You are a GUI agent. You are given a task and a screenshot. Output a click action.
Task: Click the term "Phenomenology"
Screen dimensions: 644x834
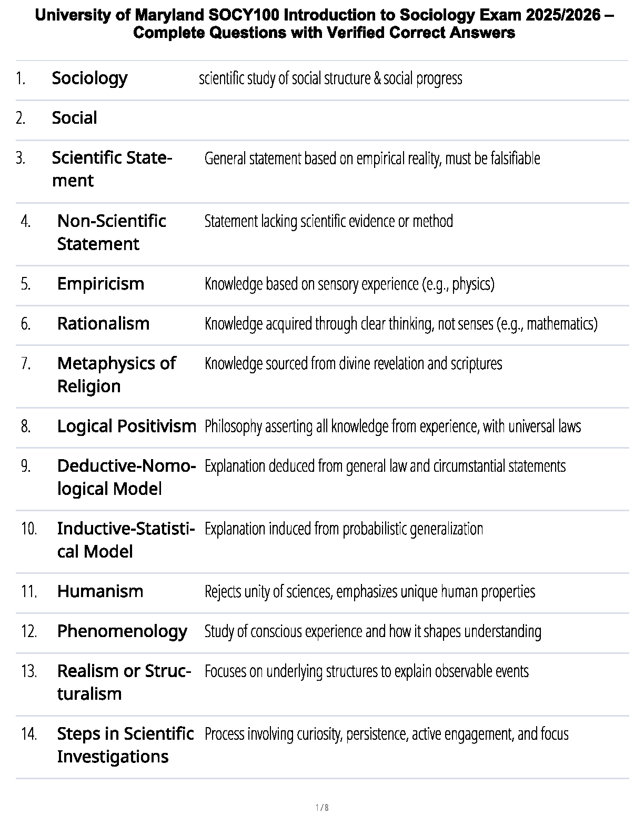coord(122,631)
